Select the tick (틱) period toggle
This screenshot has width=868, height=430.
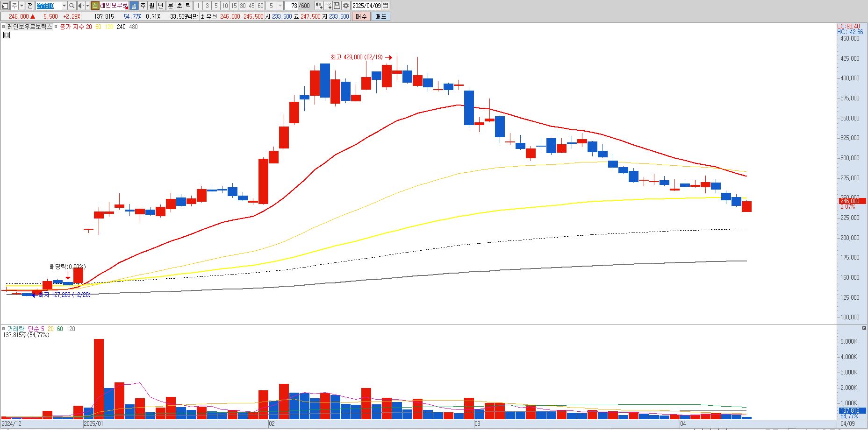(188, 6)
